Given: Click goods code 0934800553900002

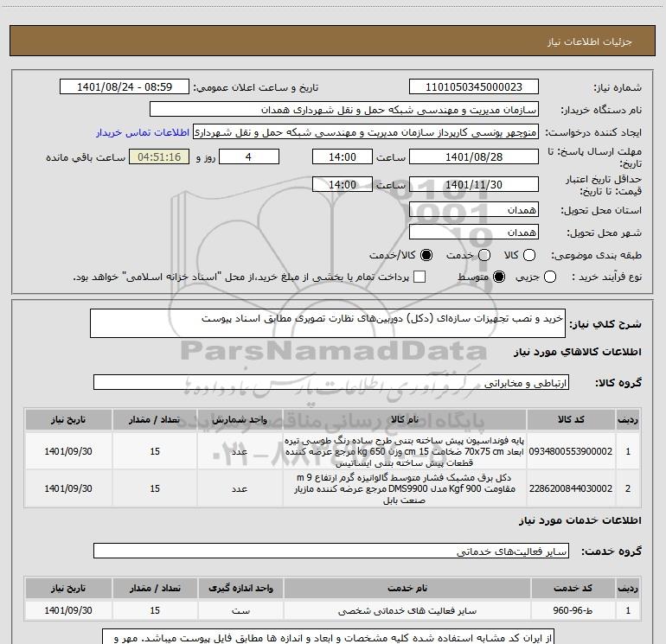Looking at the screenshot, I should click(x=571, y=451).
